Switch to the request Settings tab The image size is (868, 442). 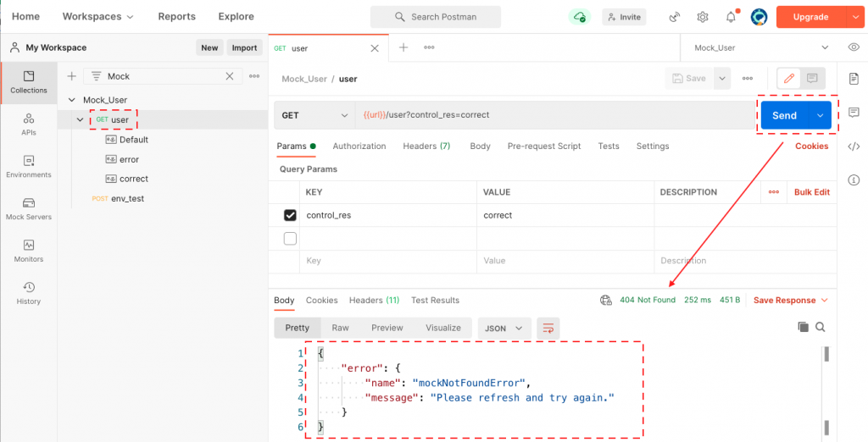653,146
